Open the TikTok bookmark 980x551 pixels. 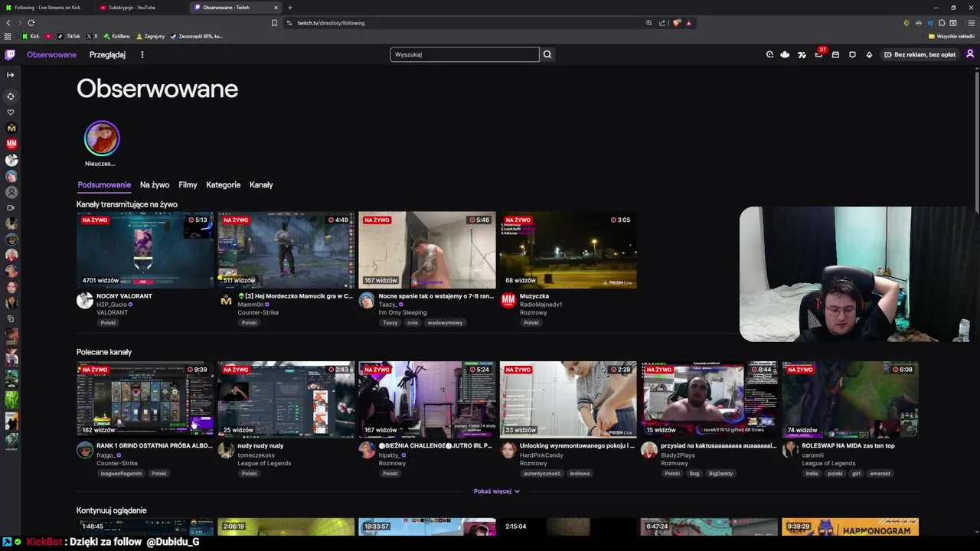tap(69, 36)
